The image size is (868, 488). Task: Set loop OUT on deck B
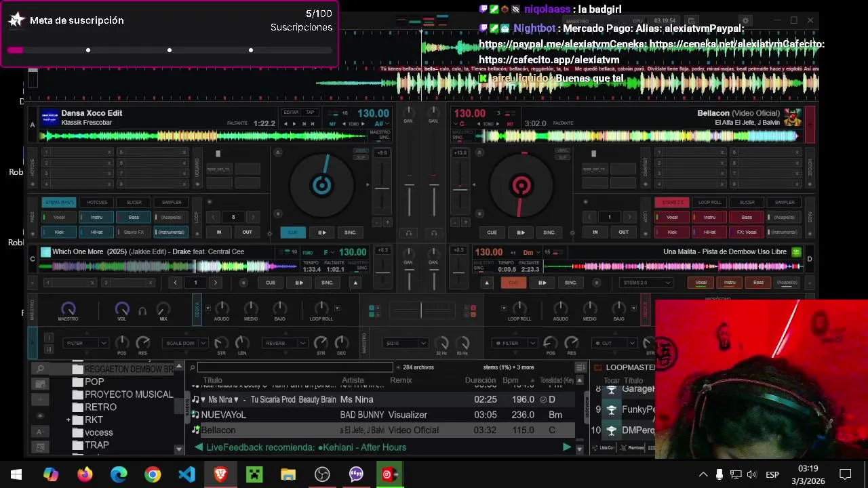tap(623, 232)
